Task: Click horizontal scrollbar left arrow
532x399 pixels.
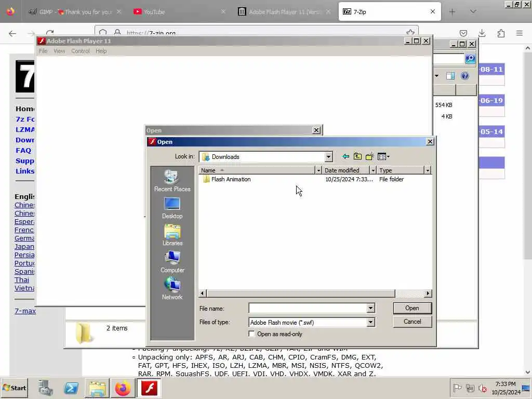Action: [x=203, y=293]
